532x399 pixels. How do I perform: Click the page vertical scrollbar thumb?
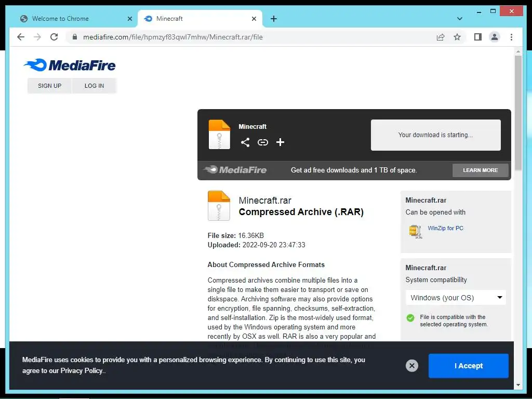click(518, 113)
